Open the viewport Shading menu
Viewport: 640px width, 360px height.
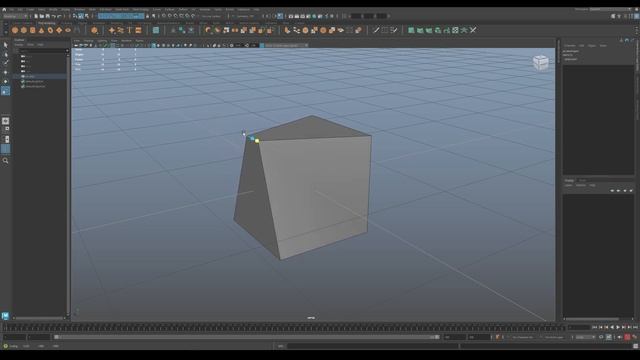tap(88, 41)
